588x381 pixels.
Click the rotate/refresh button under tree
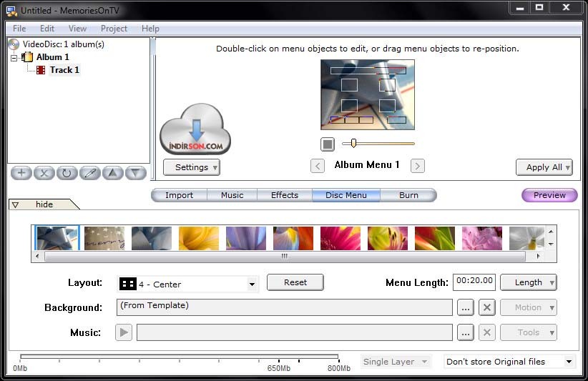click(67, 173)
